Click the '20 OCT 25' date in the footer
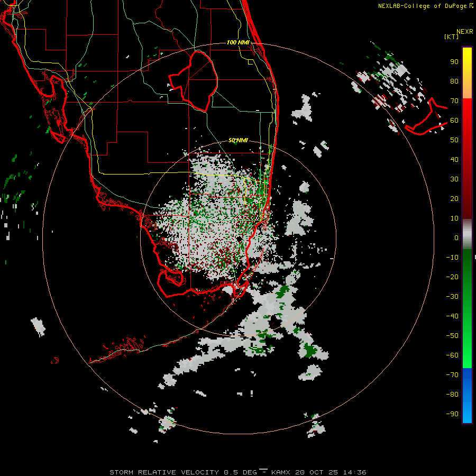Viewport: 476px width, 476px height. [x=317, y=472]
